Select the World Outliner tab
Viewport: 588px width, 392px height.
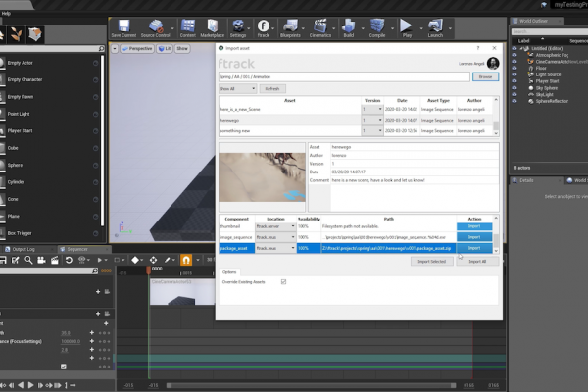pos(533,21)
